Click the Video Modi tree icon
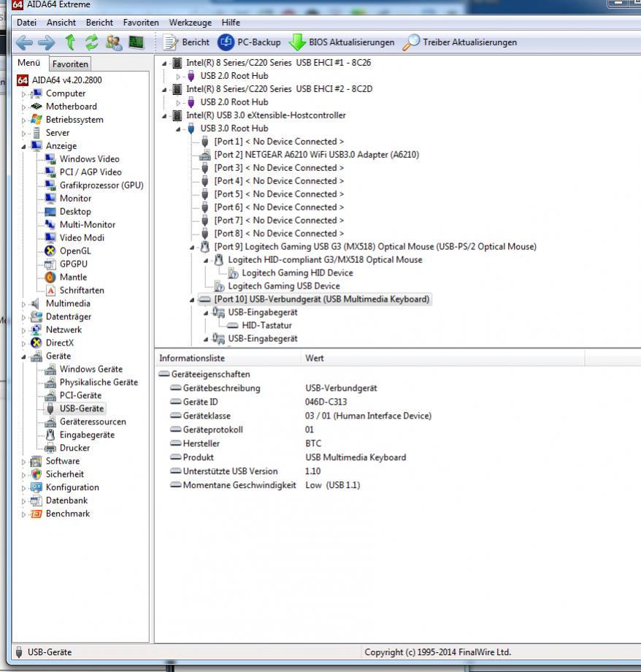 click(x=50, y=238)
